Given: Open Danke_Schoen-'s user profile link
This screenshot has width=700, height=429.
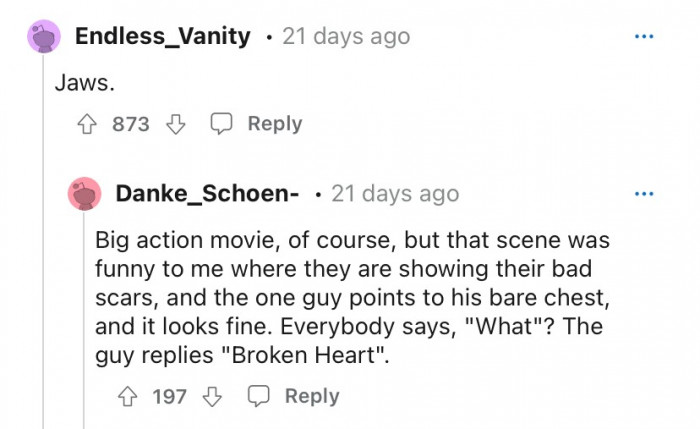Looking at the screenshot, I should [x=207, y=193].
